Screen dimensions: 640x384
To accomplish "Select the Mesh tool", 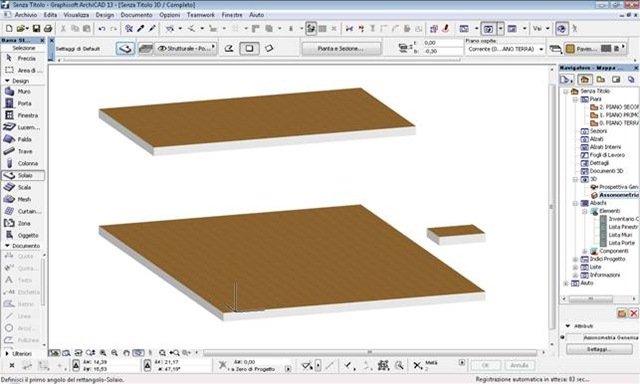I will tap(23, 199).
